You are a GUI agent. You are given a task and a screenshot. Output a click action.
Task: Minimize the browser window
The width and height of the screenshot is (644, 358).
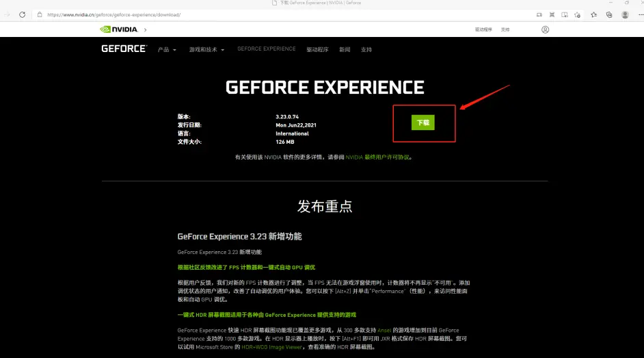(x=611, y=3)
